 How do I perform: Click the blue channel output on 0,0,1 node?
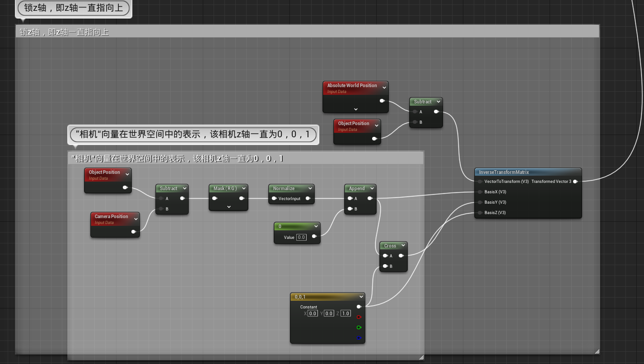point(359,337)
